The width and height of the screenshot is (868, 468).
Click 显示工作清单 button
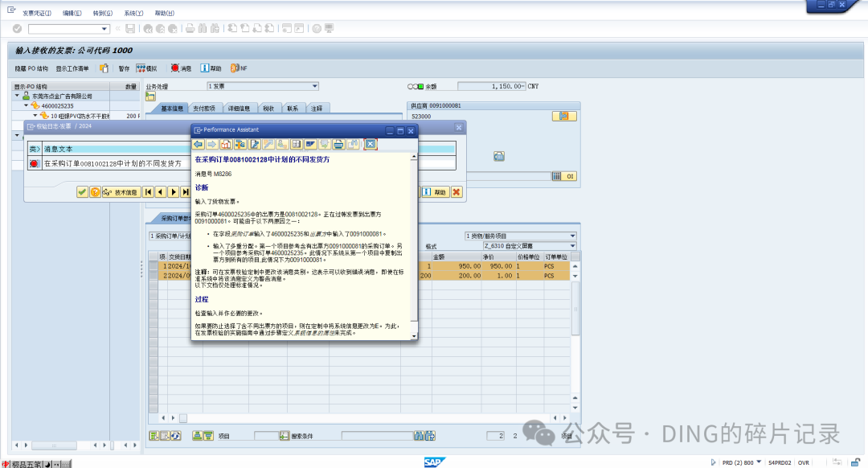72,68
